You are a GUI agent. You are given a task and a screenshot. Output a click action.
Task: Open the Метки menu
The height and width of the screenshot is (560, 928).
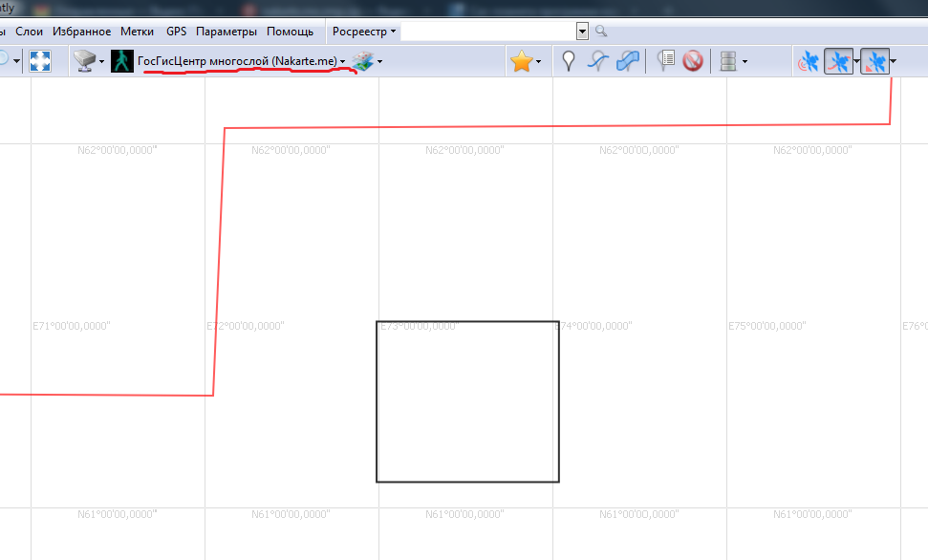tap(137, 32)
